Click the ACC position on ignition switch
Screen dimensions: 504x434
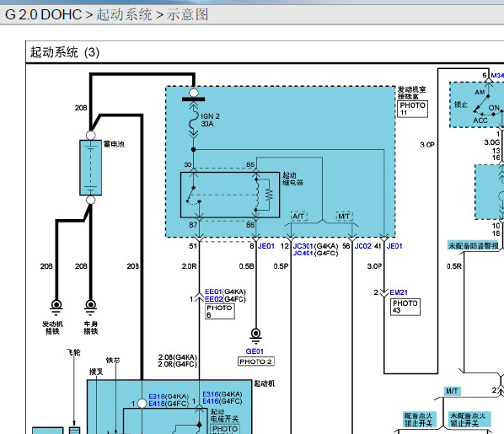(480, 121)
